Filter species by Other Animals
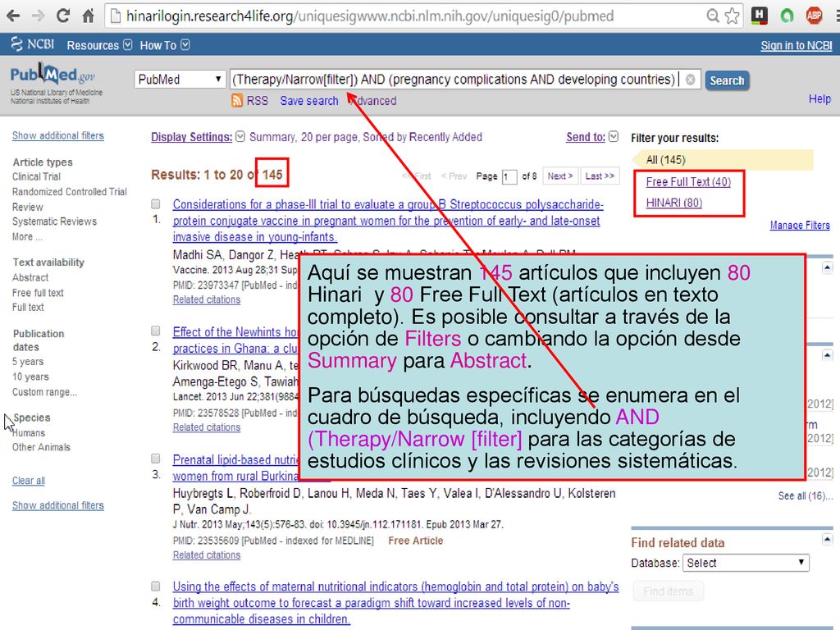 [41, 447]
